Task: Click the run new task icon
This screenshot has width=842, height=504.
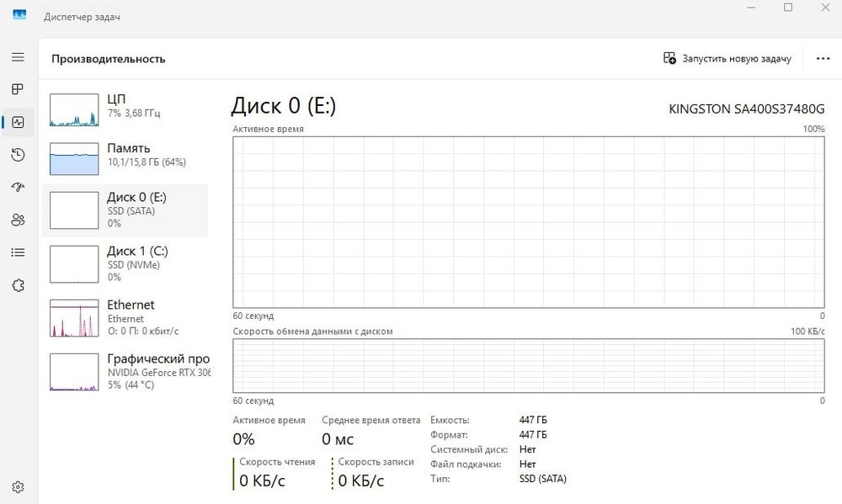Action: [x=669, y=58]
